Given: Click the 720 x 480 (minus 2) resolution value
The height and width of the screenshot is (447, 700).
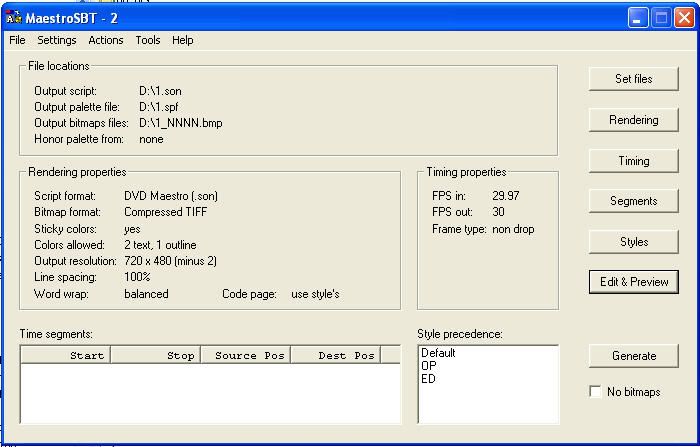Looking at the screenshot, I should [x=171, y=261].
